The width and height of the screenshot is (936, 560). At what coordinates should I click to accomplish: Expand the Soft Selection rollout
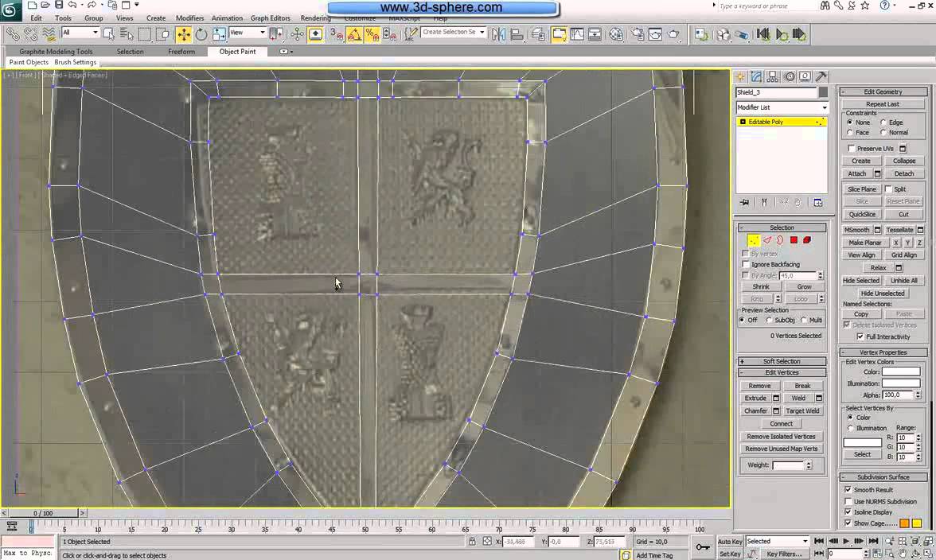(782, 361)
